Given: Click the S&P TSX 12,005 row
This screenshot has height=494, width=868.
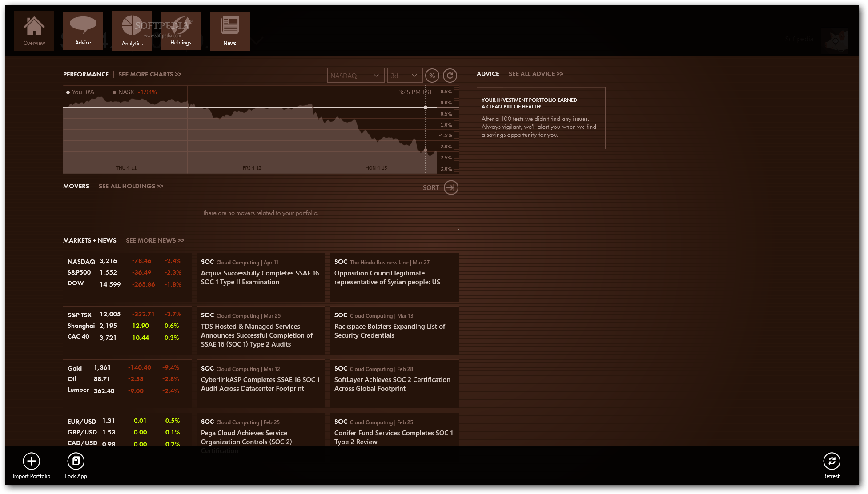Looking at the screenshot, I should pos(125,315).
